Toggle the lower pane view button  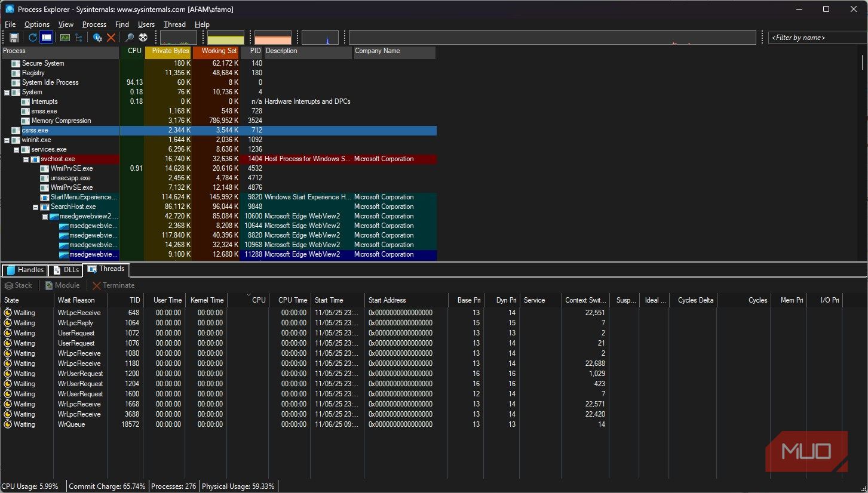47,38
